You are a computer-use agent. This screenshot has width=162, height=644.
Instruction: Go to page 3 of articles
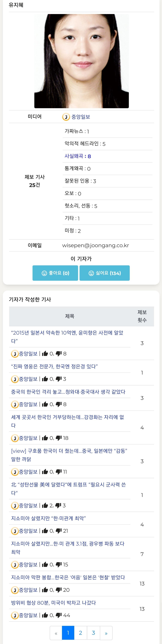click(x=93, y=633)
